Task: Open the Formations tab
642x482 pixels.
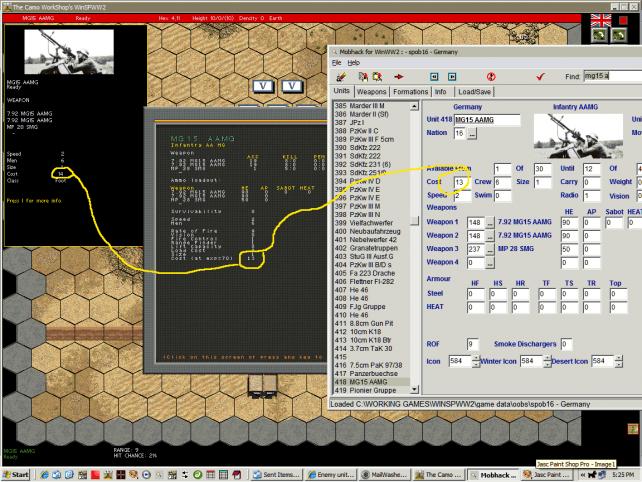Action: click(x=422, y=92)
